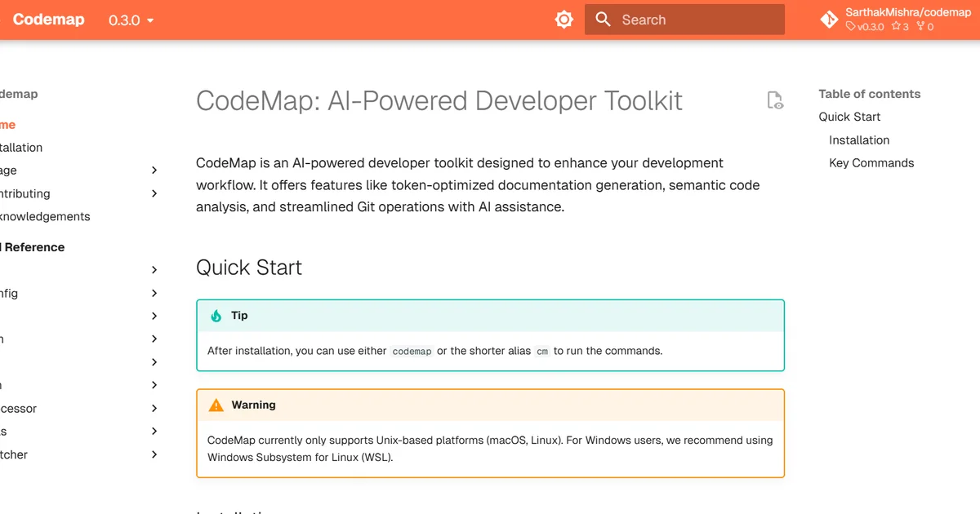Click the view page source icon
The image size is (980, 514).
pos(775,100)
